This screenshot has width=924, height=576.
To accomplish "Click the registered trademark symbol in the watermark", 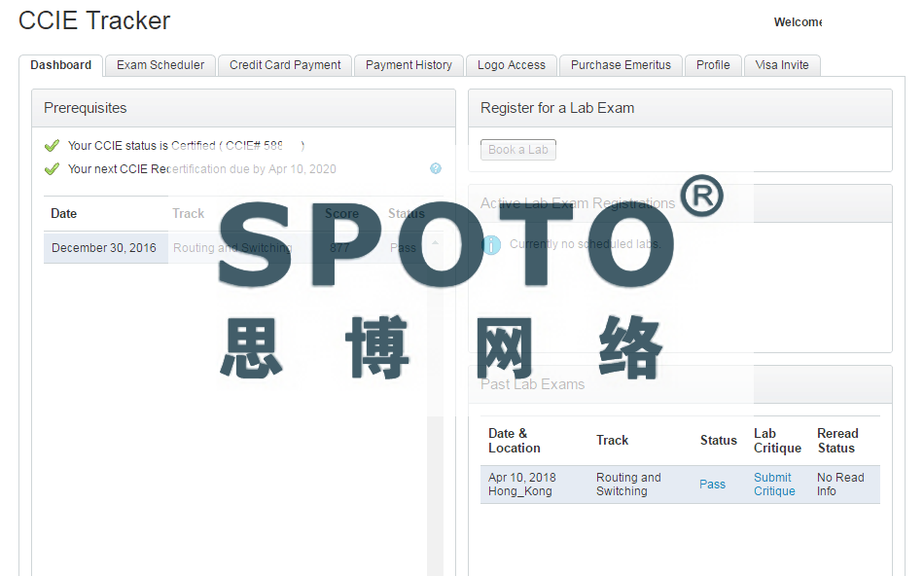I will (x=701, y=196).
